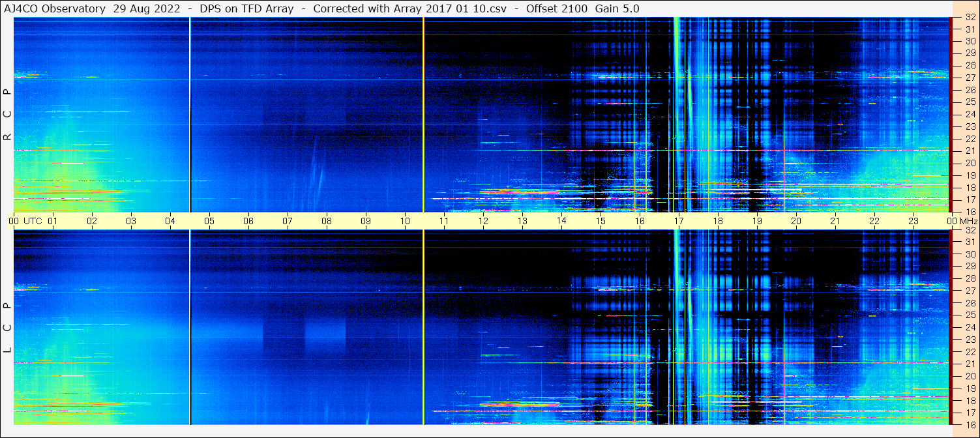Click the "03" hour label on time axis
Screen dimensions: 980x438
131,221
